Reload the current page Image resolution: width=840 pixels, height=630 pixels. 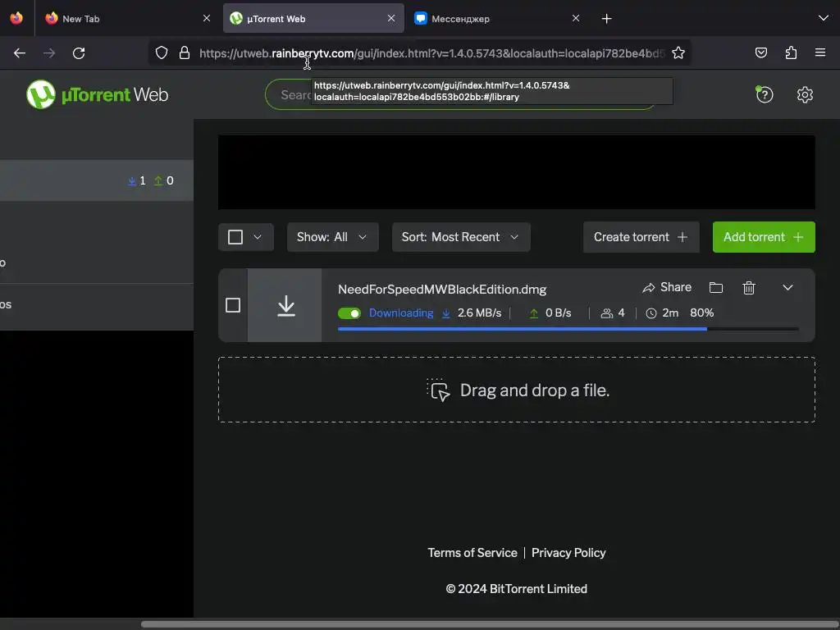pos(79,53)
